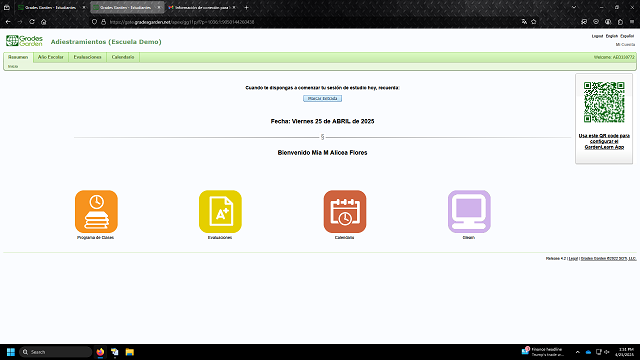
Task: Open the red Calendario icon
Action: click(345, 211)
